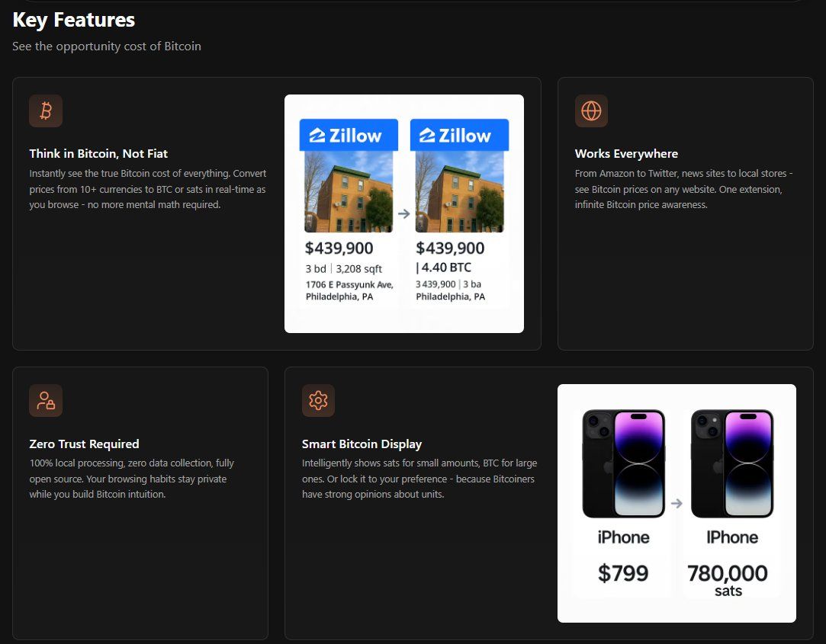Screen dimensions: 826x644
Task: Click the 780,000 sats price text
Action: pos(728,581)
